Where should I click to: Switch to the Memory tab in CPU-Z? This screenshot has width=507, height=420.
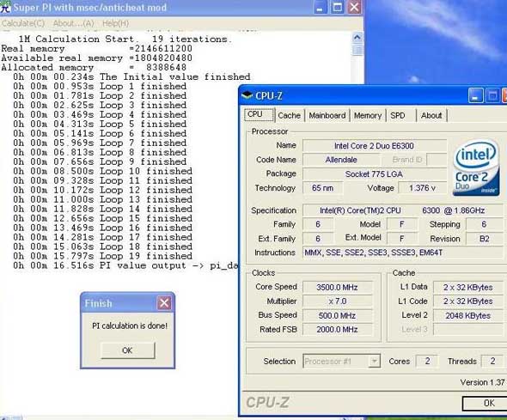tap(368, 115)
